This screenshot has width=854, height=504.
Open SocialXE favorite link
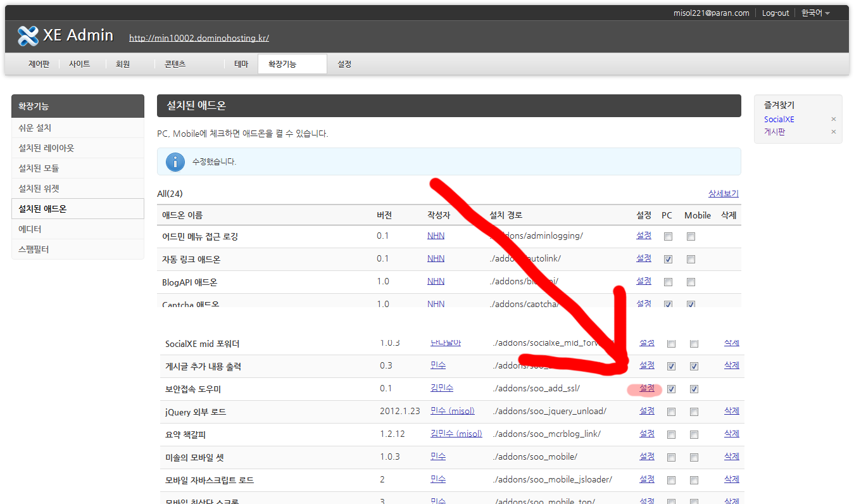[779, 119]
